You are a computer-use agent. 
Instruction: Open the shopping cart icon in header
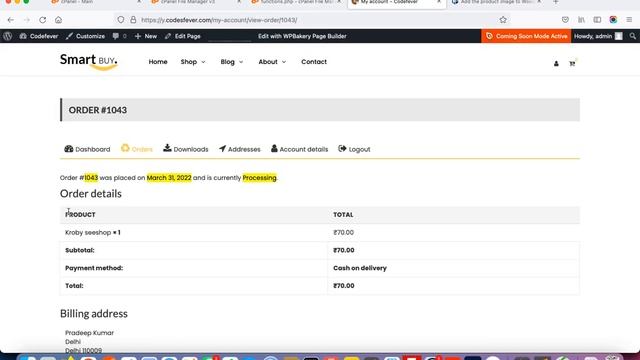(x=572, y=63)
